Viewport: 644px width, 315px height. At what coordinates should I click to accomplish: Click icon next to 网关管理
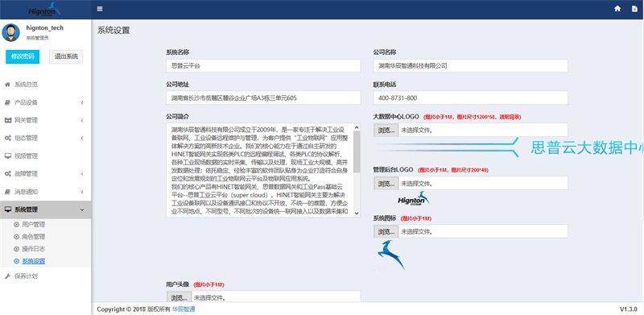coord(7,121)
